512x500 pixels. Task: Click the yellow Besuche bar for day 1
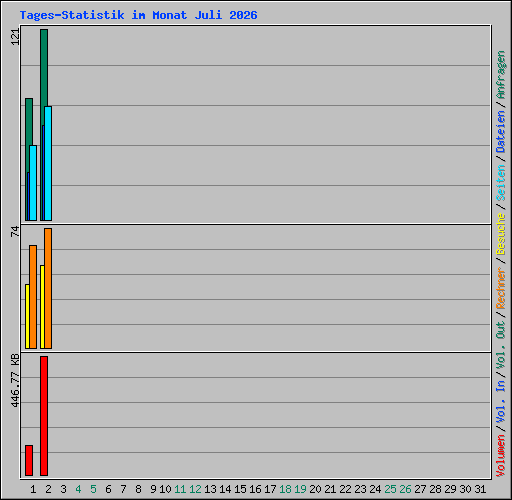tap(27, 316)
